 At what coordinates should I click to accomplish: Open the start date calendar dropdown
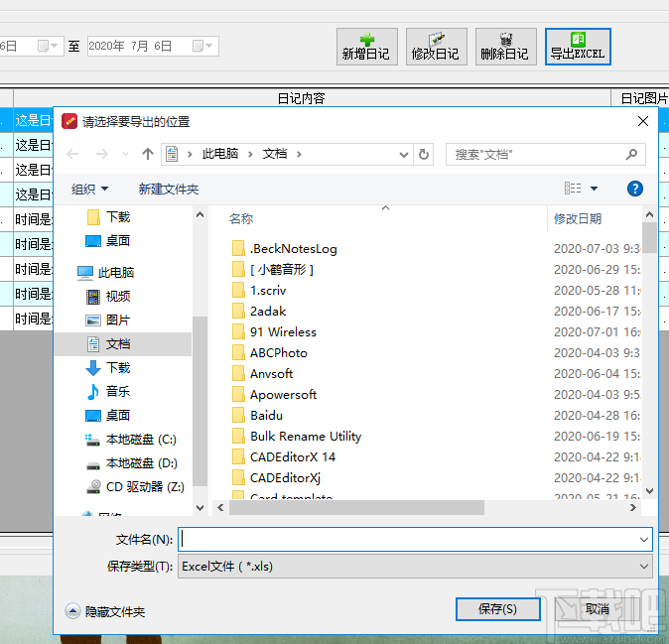tap(48, 46)
